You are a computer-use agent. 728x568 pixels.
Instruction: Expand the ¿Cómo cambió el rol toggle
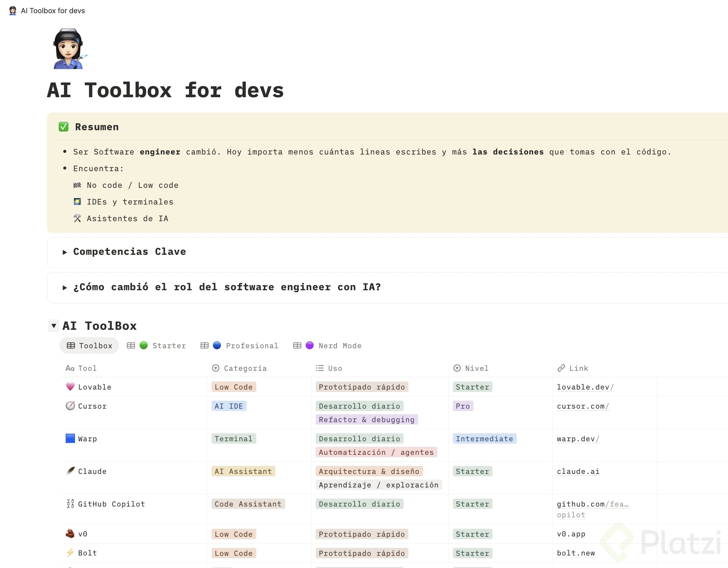(x=65, y=287)
